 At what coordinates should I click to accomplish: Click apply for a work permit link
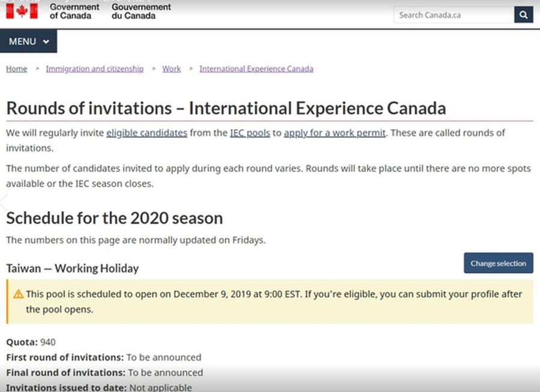(334, 133)
